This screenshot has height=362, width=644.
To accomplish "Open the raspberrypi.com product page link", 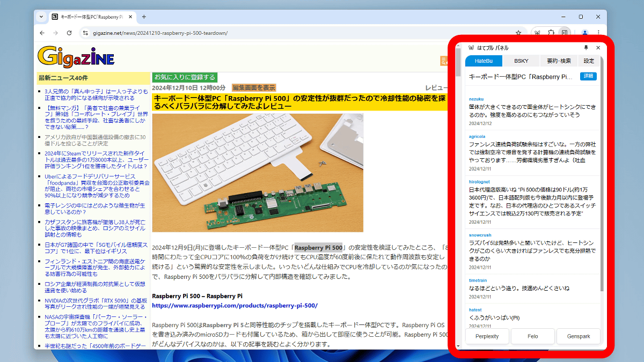I will [235, 306].
